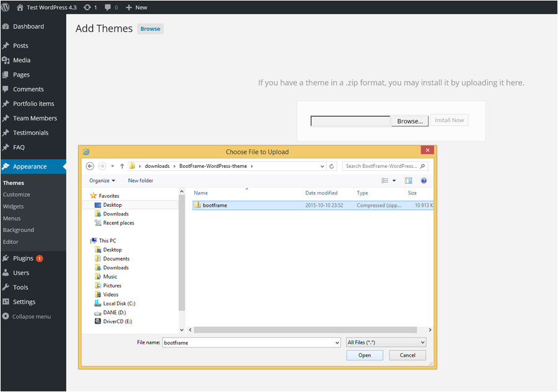Open FAQ menu item

[19, 147]
